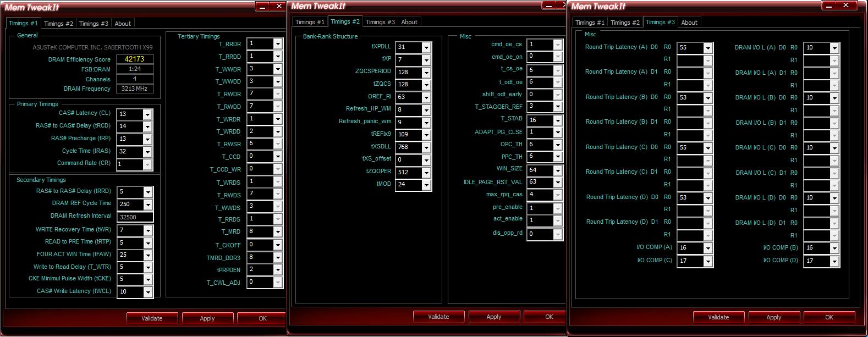Image resolution: width=868 pixels, height=337 pixels.
Task: Switch to Timings #1 tab in middle window
Action: point(310,22)
